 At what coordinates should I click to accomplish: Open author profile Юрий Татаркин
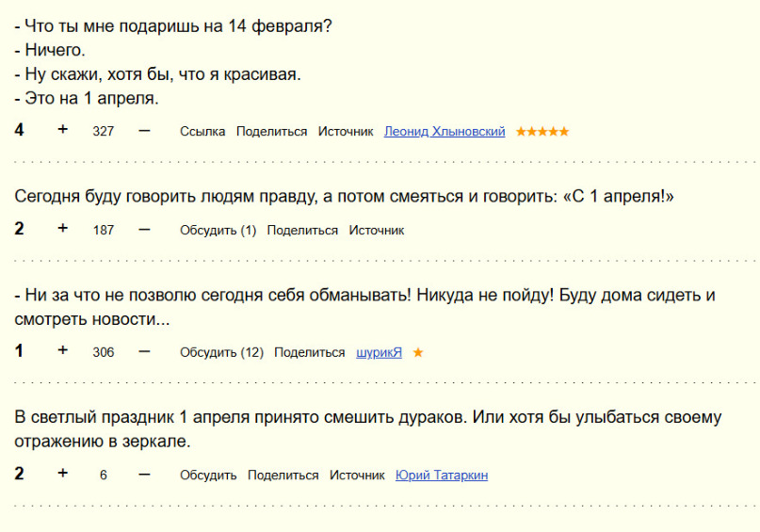(x=442, y=476)
